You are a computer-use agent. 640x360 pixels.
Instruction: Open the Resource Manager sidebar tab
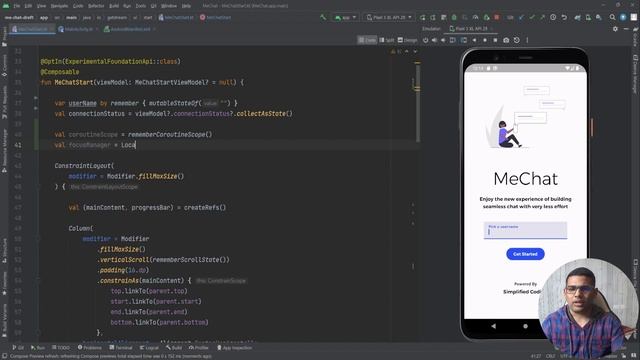(x=4, y=150)
